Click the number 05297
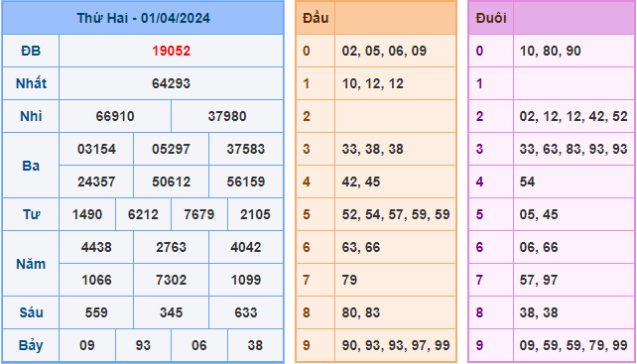This screenshot has width=637, height=364. pyautogui.click(x=172, y=149)
